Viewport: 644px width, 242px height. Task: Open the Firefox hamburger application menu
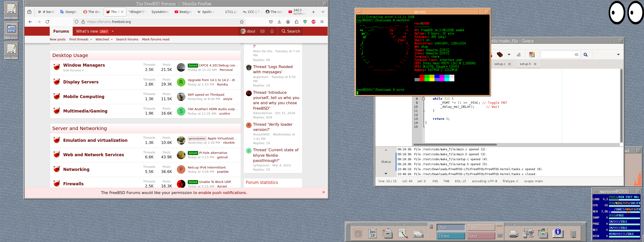[322, 22]
